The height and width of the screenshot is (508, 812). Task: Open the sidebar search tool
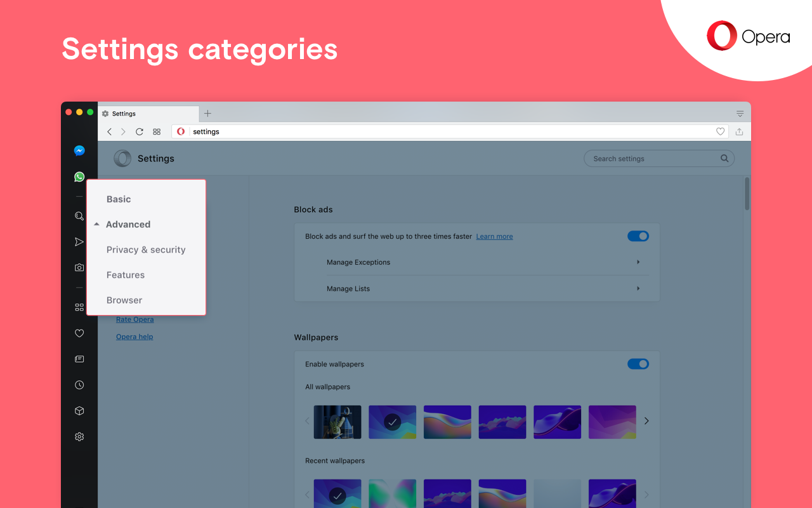79,216
